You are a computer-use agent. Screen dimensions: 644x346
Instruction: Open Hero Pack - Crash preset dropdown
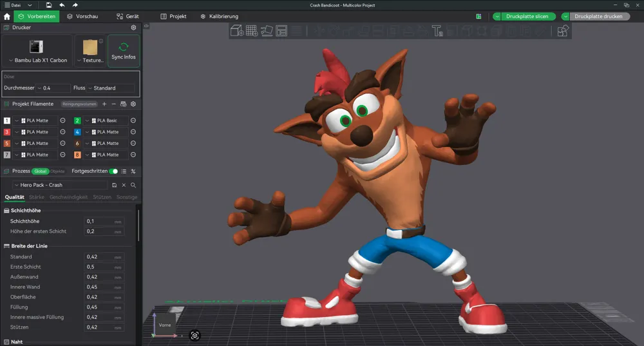61,186
